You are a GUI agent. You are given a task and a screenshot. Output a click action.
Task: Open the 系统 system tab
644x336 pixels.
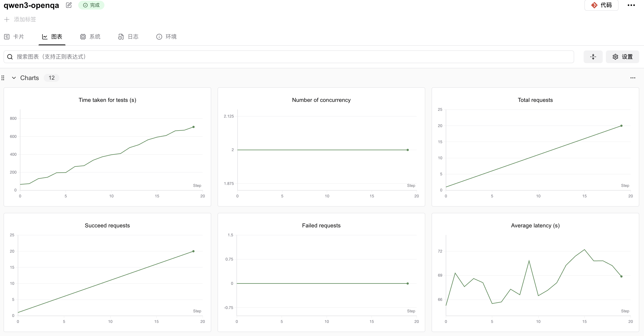pyautogui.click(x=90, y=37)
